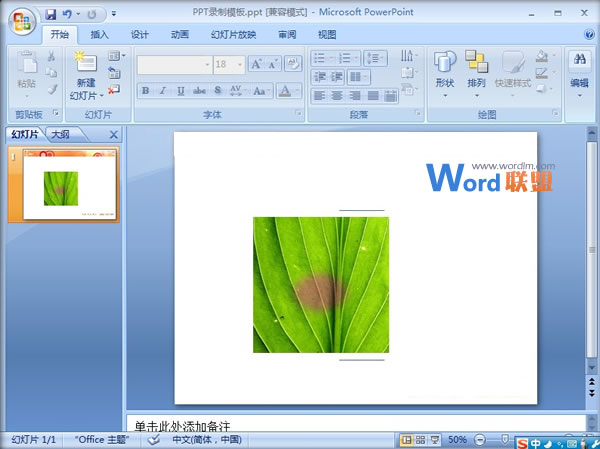Select the green leaf picture on the slide
Viewport: 600px width, 449px height.
321,285
